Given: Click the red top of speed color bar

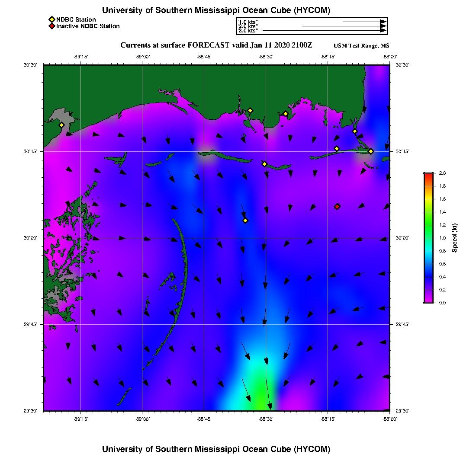Looking at the screenshot, I should pyautogui.click(x=429, y=175).
